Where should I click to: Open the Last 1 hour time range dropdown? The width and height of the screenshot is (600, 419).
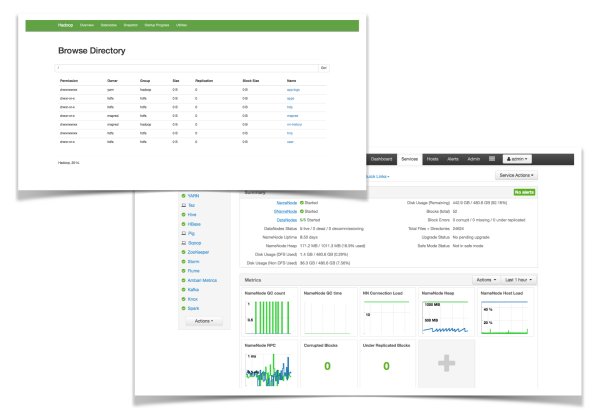518,280
